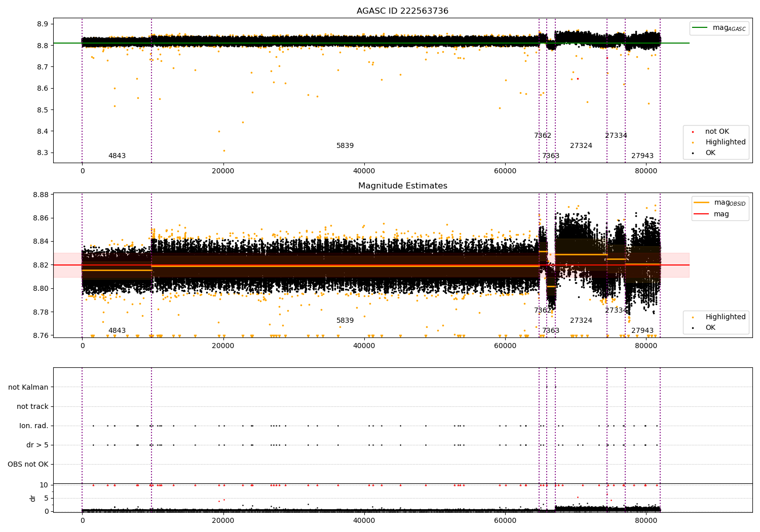760x532 pixels.
Task: Click 80000 x-tick under the dr plot
Action: (646, 520)
